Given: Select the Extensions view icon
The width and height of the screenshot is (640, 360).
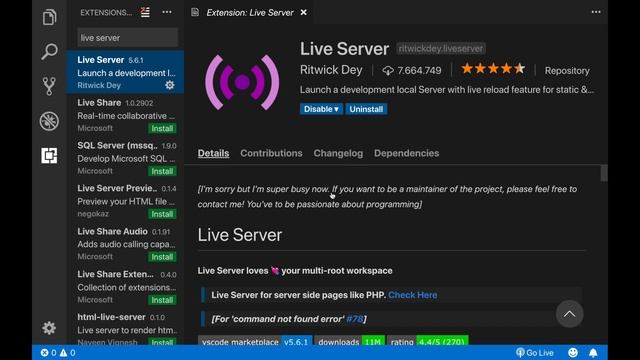Looking at the screenshot, I should (x=49, y=156).
